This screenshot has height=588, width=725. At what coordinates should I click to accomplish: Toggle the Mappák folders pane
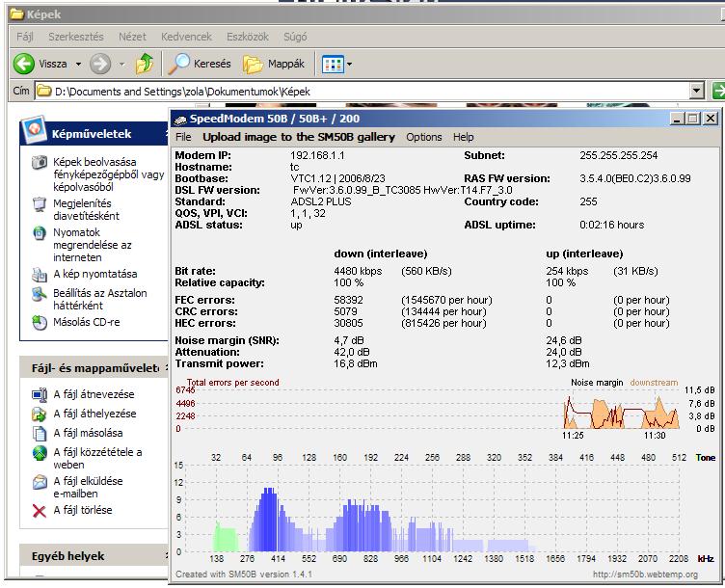point(274,64)
